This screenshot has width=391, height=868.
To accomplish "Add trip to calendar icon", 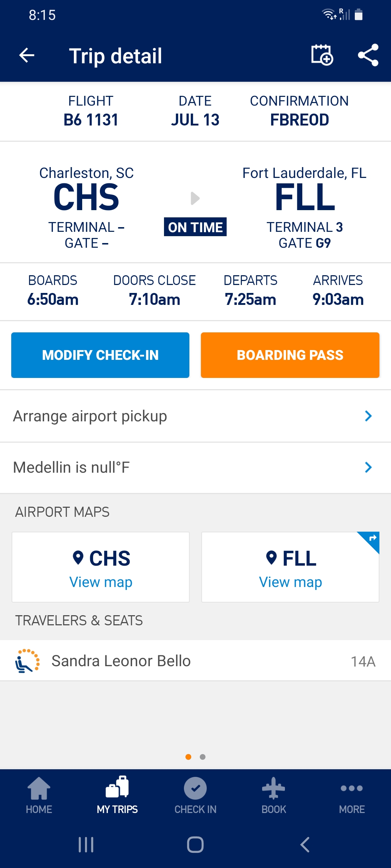I will pos(322,55).
